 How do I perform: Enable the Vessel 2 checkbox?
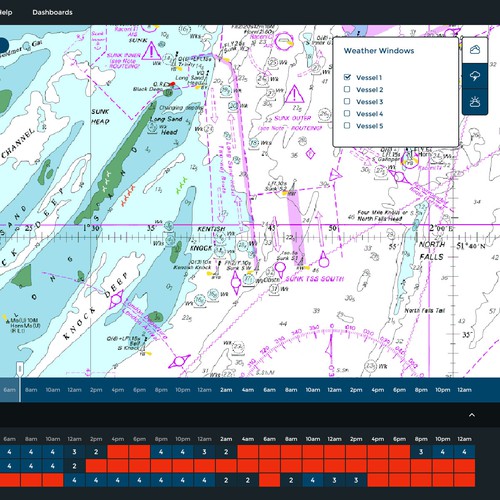347,89
